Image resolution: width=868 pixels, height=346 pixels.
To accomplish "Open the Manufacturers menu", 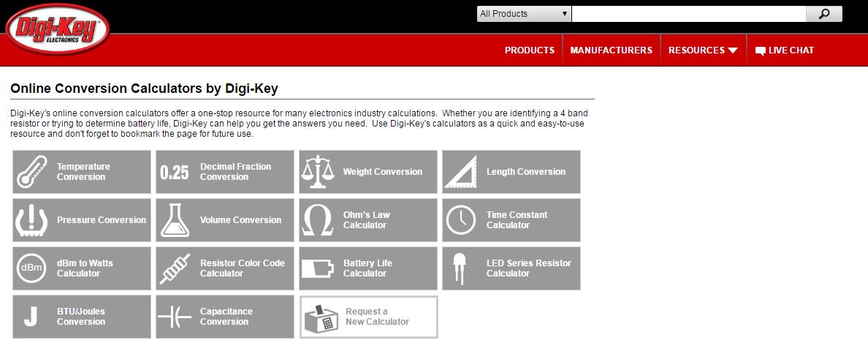I will (x=611, y=50).
